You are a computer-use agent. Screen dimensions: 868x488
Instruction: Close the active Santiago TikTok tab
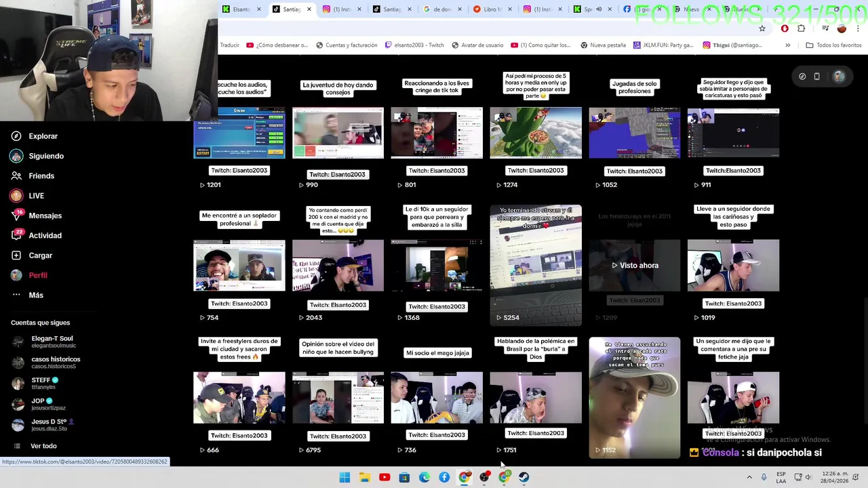[309, 9]
